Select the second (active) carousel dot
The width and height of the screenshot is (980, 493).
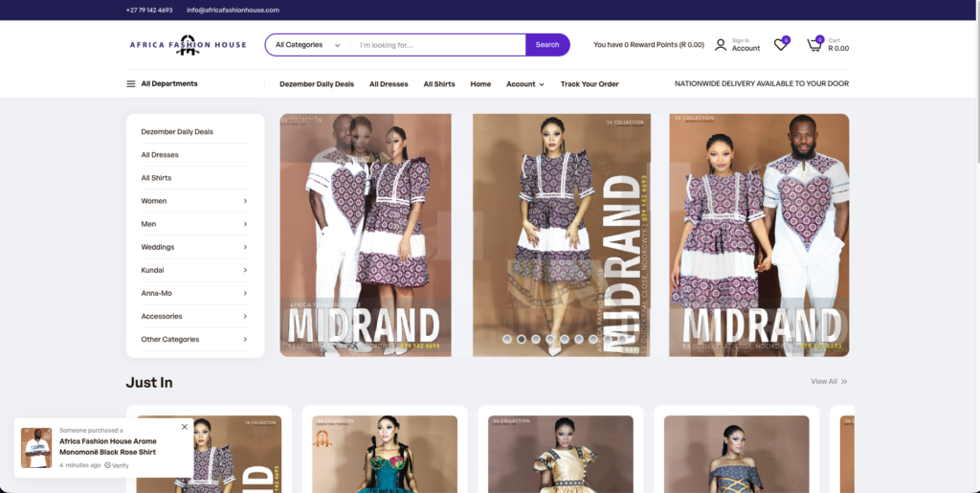tap(522, 339)
